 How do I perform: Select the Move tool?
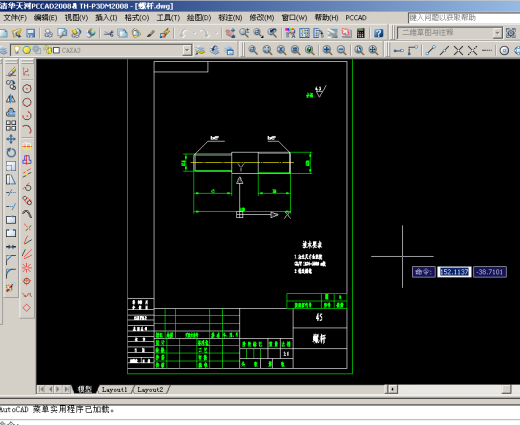tap(11, 139)
